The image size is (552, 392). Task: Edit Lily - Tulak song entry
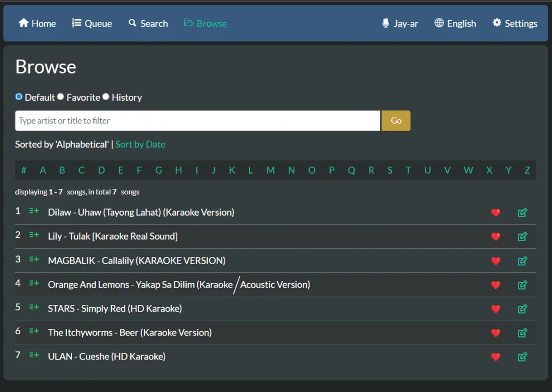pos(523,236)
